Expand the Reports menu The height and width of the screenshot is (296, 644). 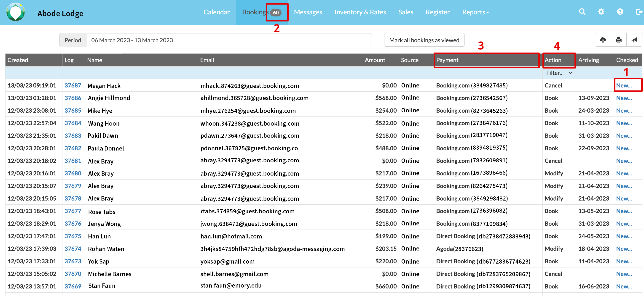(475, 12)
